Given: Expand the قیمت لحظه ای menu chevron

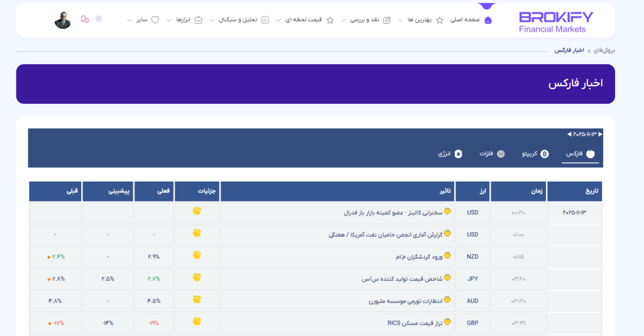Looking at the screenshot, I should 278,20.
